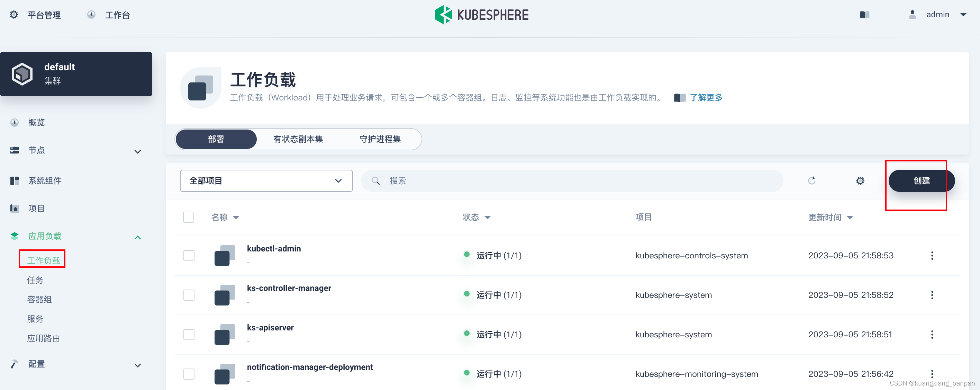Sort by the 更新时间 column arrow
The height and width of the screenshot is (390, 980).
tap(850, 218)
